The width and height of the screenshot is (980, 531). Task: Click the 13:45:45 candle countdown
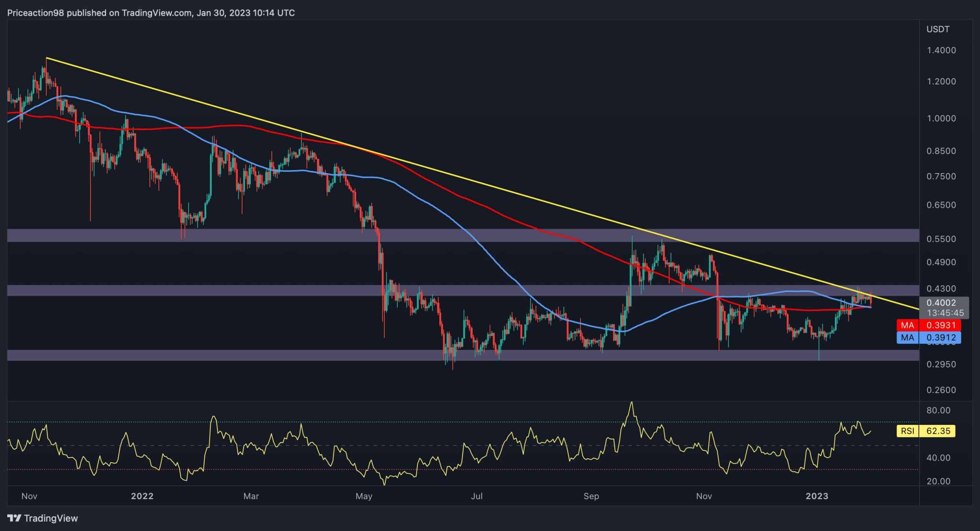945,313
